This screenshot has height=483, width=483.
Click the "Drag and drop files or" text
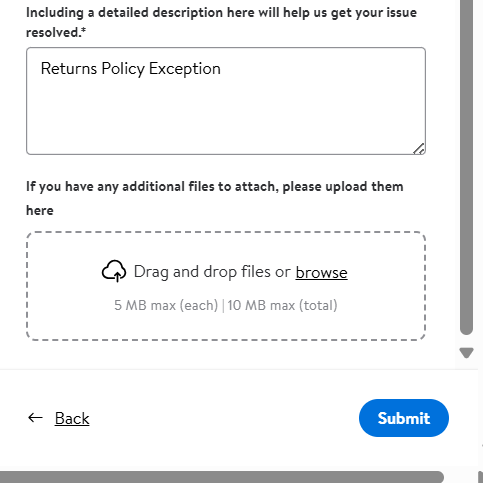[x=212, y=272]
